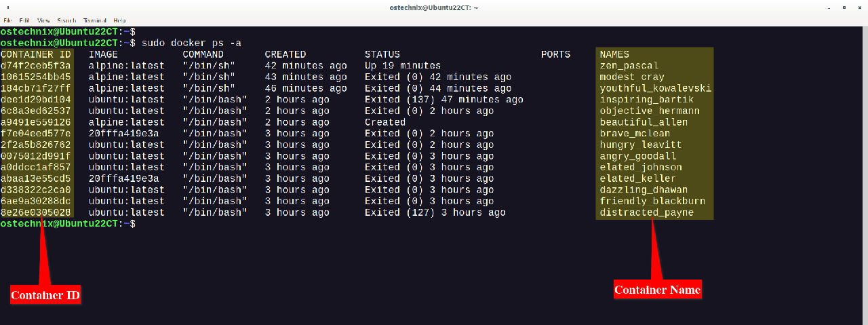The width and height of the screenshot is (868, 325).
Task: Open the View menu
Action: tap(44, 21)
